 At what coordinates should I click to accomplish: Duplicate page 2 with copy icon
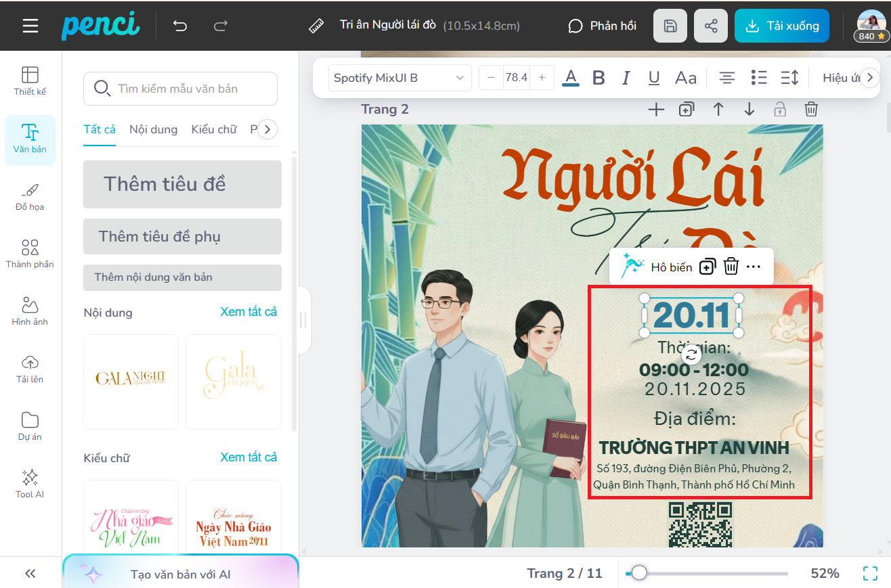(x=687, y=109)
